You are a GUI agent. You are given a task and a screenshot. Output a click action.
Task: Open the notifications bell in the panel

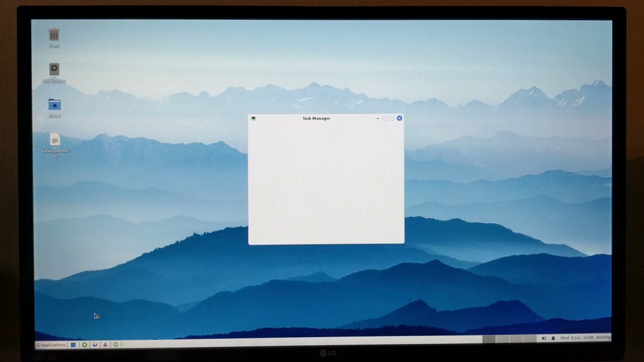553,338
